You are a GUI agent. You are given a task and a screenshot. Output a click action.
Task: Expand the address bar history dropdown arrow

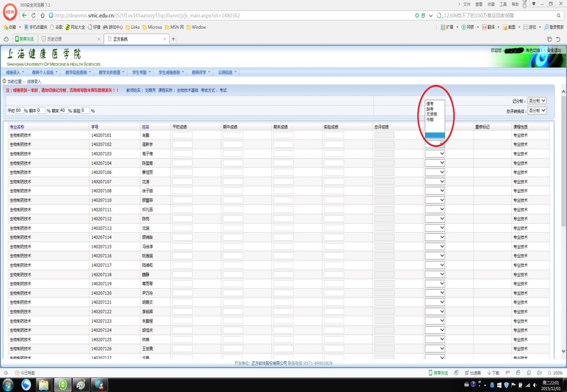point(431,16)
